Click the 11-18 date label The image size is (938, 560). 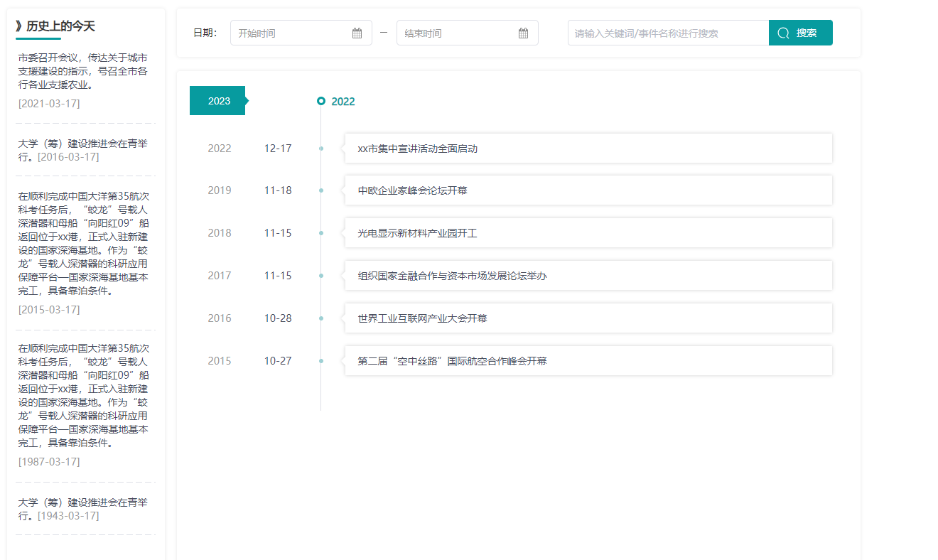point(278,190)
